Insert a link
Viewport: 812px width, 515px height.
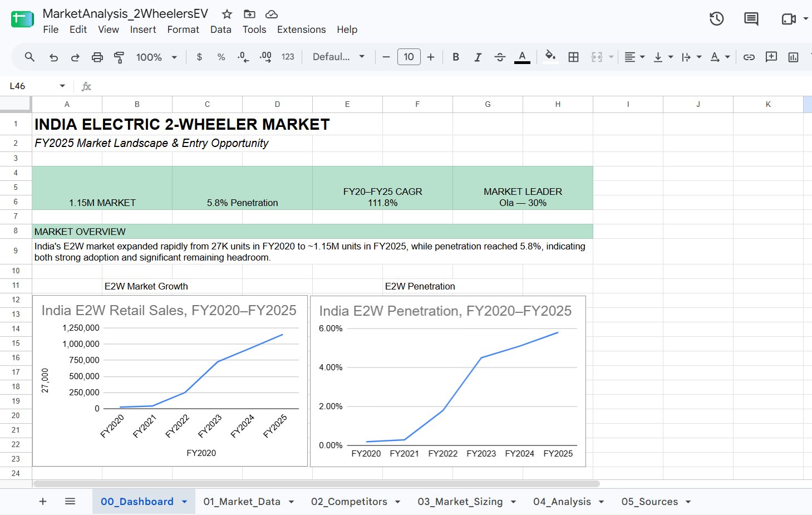click(x=749, y=57)
